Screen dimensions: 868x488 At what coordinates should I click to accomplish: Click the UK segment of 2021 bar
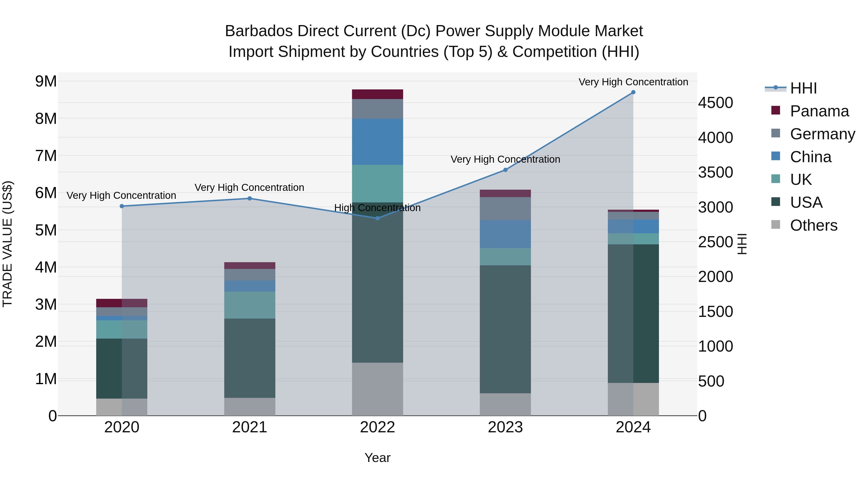(250, 305)
